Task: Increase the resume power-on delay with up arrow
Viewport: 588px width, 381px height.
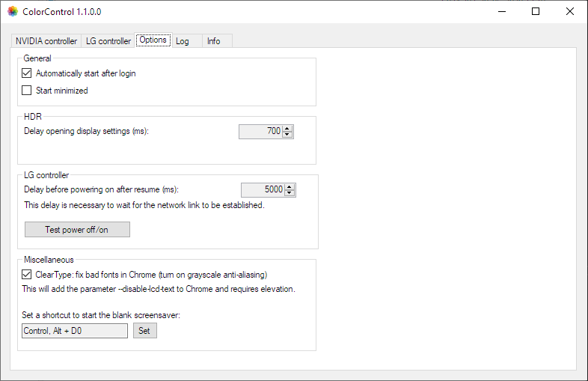Action: [290, 187]
